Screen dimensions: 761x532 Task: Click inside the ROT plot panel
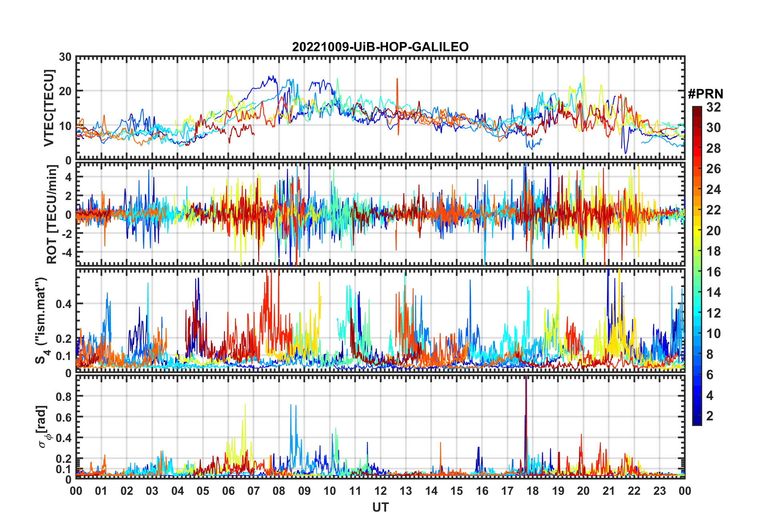[380, 214]
